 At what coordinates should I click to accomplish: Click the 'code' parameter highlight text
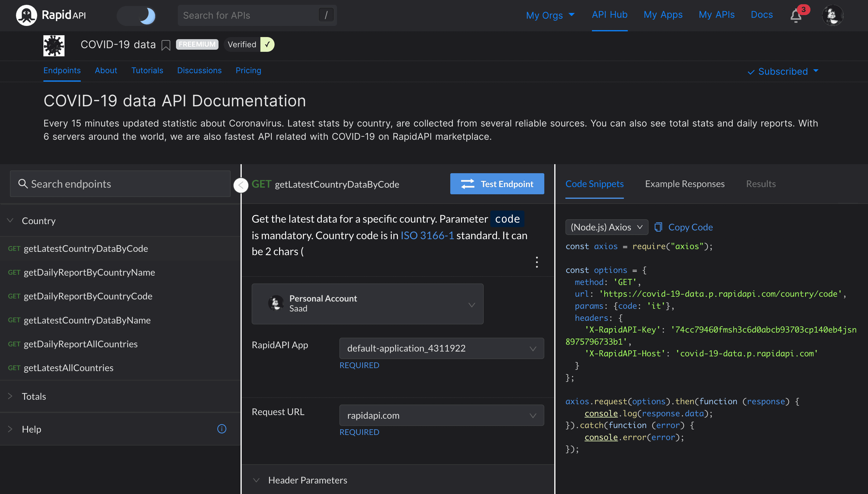(x=507, y=219)
